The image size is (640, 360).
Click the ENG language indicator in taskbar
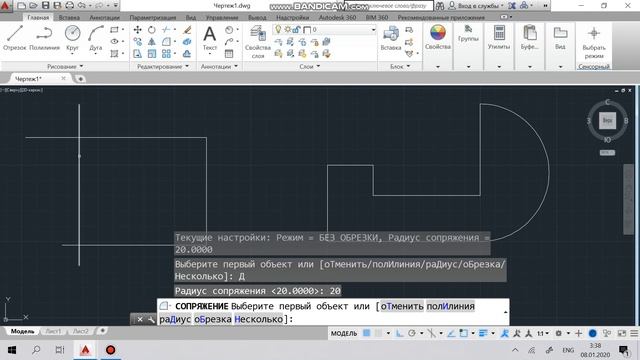point(568,350)
